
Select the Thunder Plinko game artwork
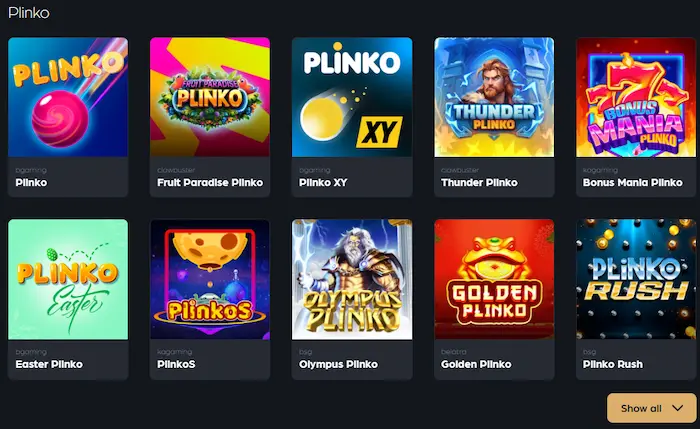[494, 97]
